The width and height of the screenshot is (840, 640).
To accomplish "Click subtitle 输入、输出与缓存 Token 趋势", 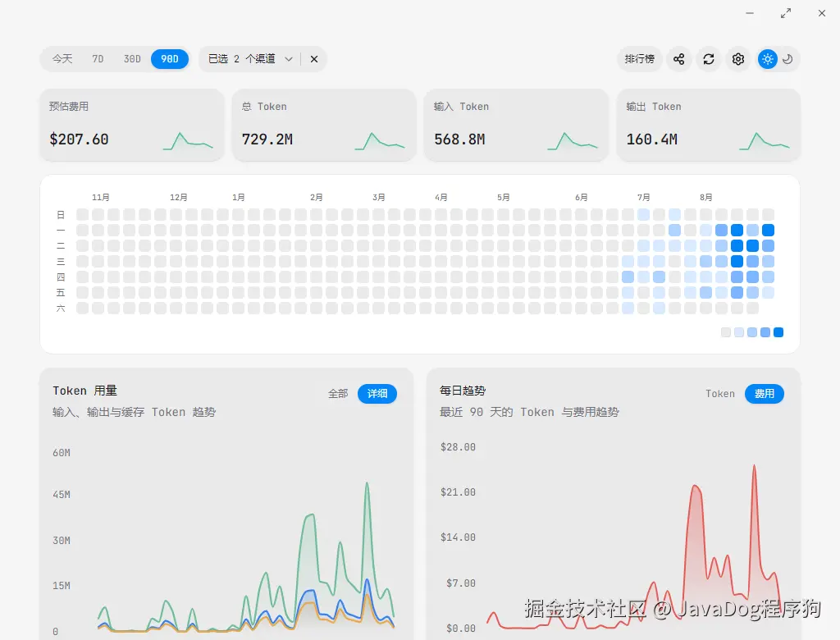I will tap(134, 412).
